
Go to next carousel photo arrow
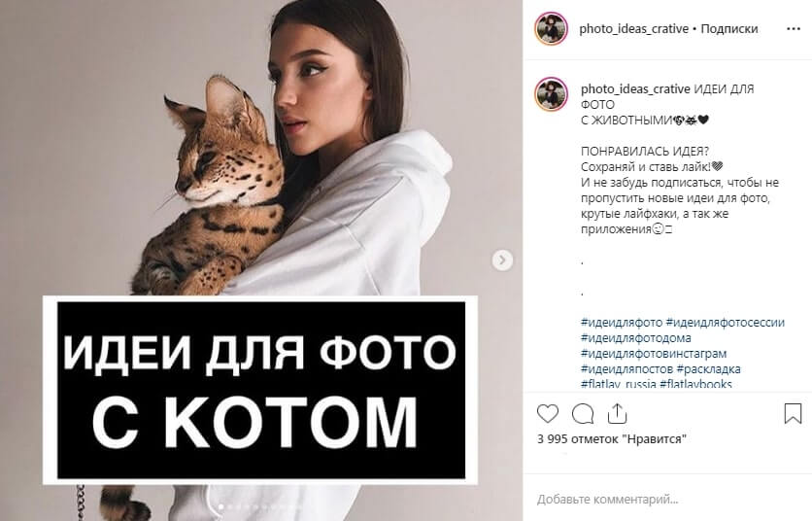click(502, 260)
